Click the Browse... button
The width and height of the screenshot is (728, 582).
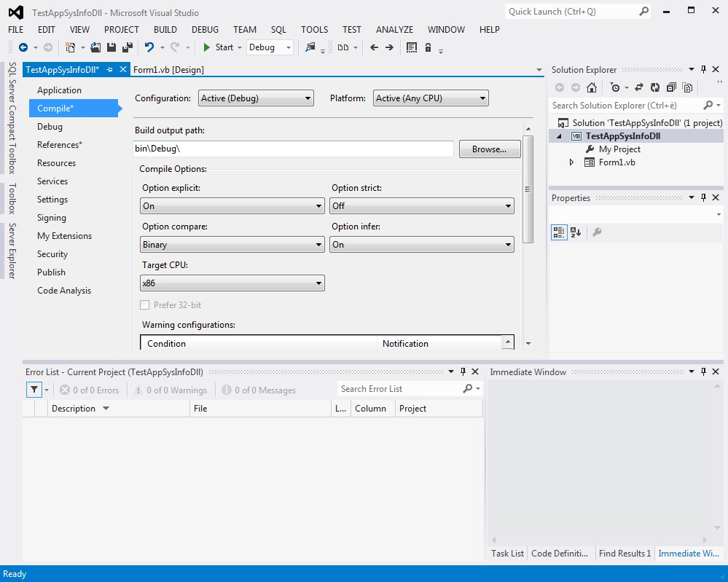coord(490,149)
